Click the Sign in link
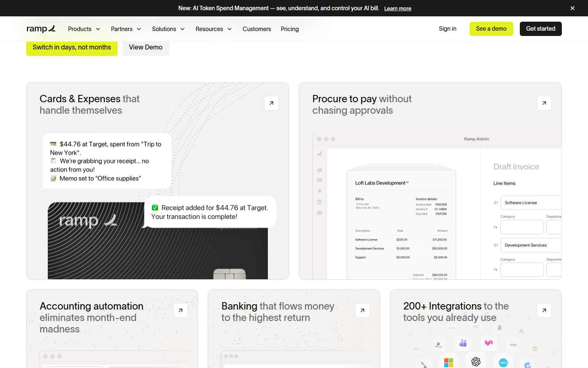The width and height of the screenshot is (588, 368). coord(448,29)
